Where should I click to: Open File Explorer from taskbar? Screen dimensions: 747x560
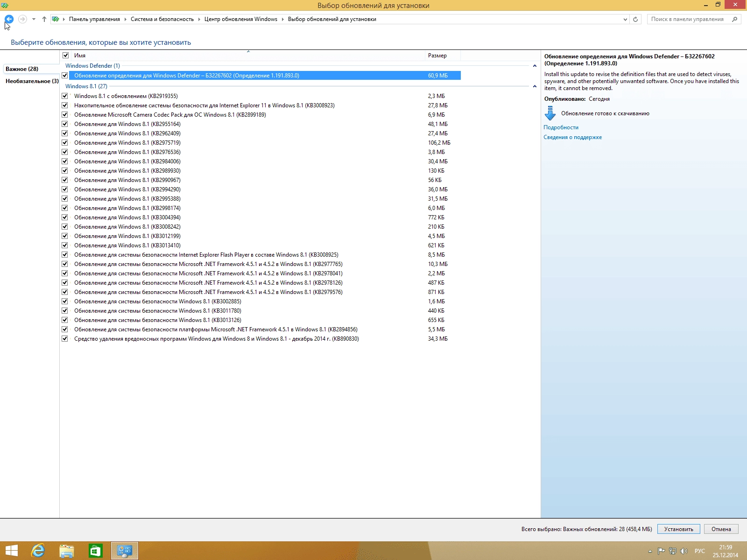click(67, 551)
